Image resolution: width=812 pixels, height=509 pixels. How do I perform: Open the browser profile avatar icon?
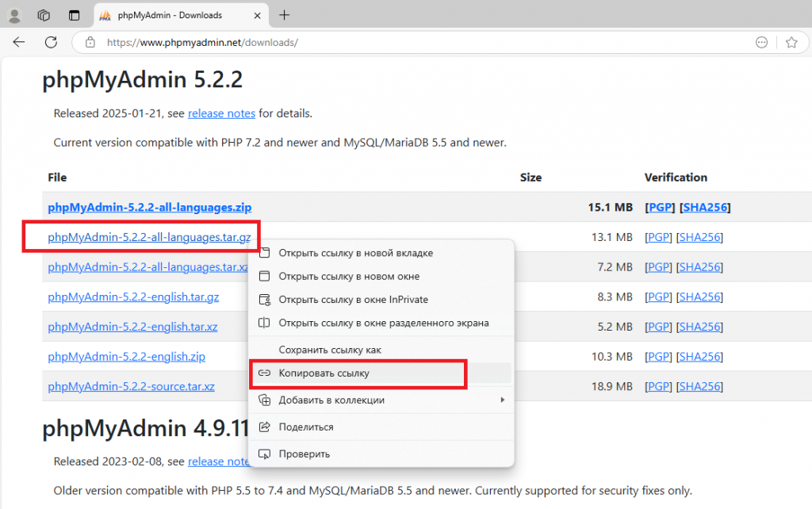tap(14, 16)
